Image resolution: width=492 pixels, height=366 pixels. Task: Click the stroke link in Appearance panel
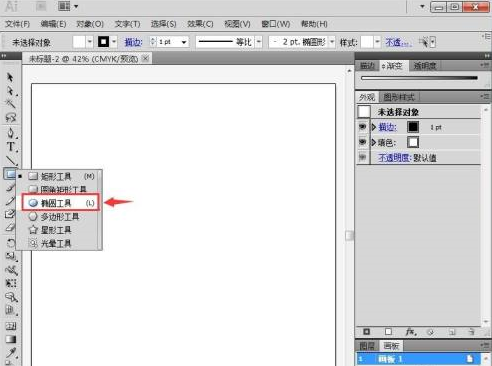[387, 127]
